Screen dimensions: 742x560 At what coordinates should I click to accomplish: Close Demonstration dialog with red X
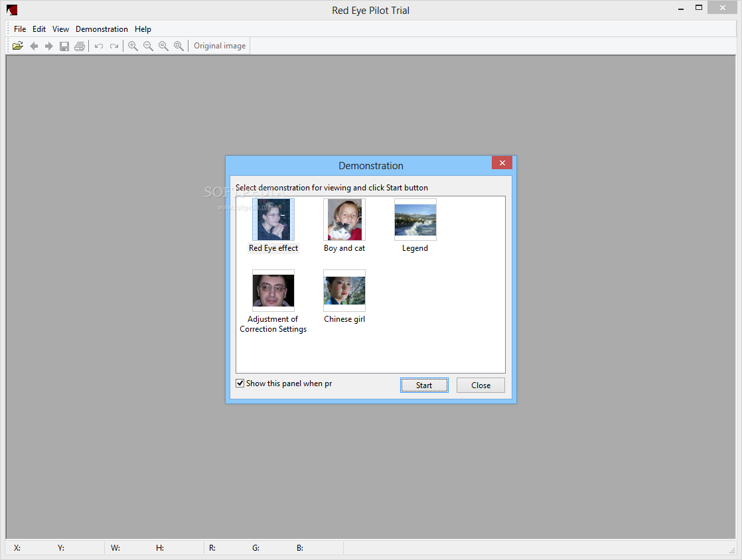502,163
